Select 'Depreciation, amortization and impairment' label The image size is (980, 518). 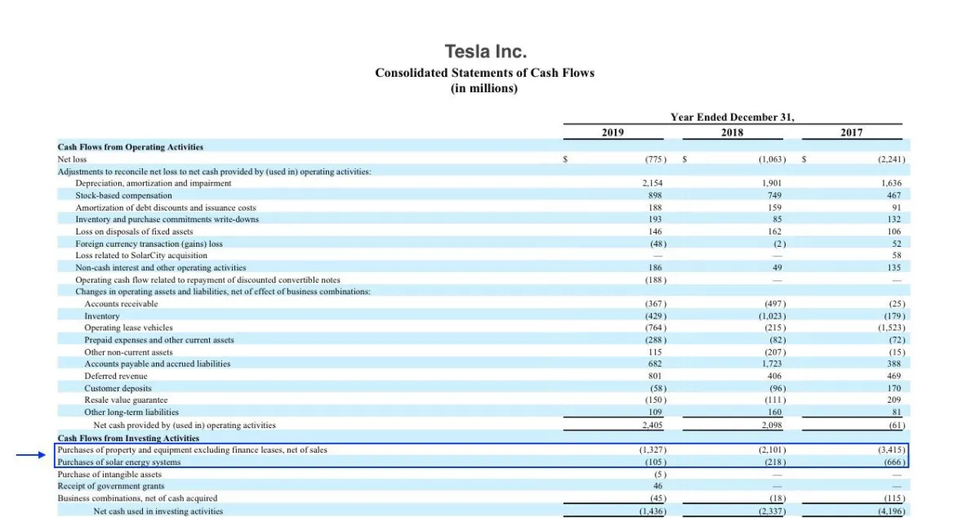pos(154,183)
